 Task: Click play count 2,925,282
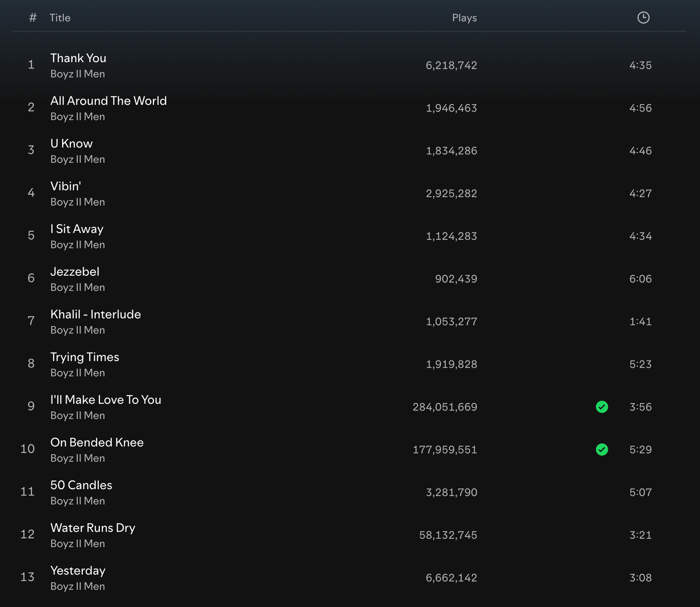[451, 193]
